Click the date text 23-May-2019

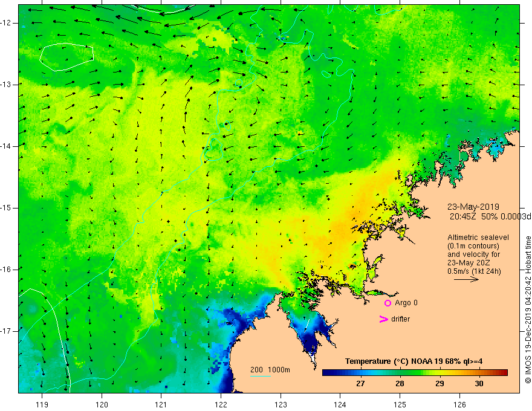473,207
